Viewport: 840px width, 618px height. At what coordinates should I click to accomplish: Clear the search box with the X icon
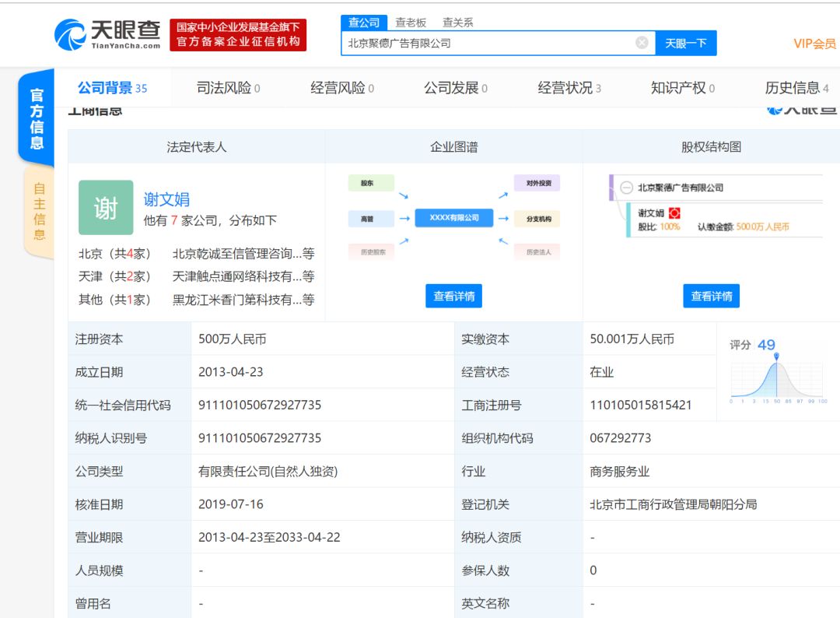click(642, 43)
